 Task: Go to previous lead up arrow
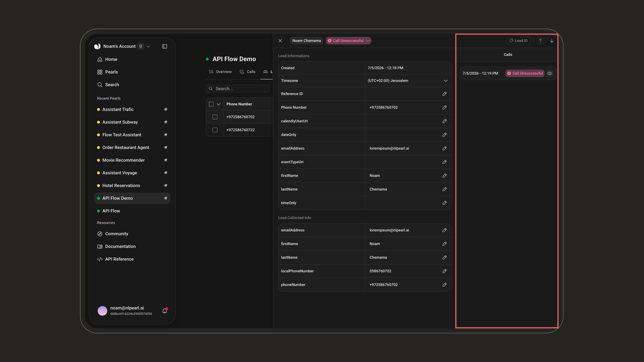[x=540, y=41]
